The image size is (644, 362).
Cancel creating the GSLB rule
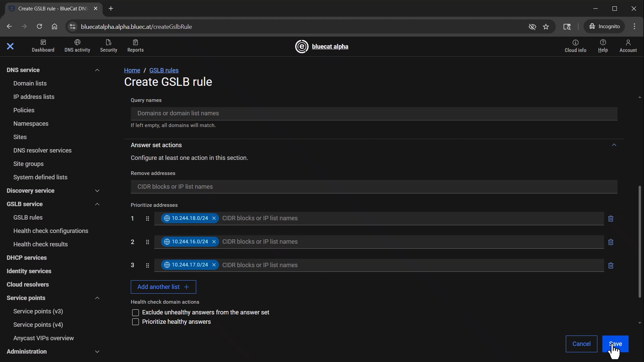[x=581, y=344]
